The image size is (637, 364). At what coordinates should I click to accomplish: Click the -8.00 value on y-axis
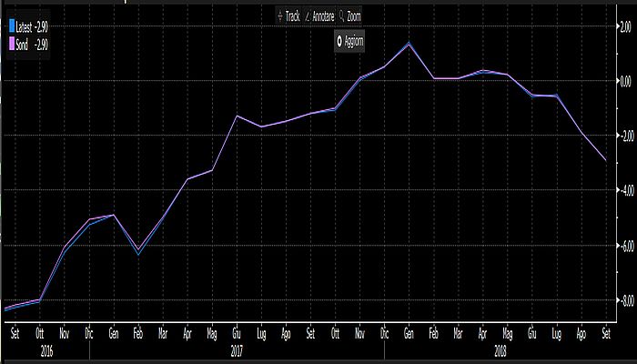pos(622,300)
